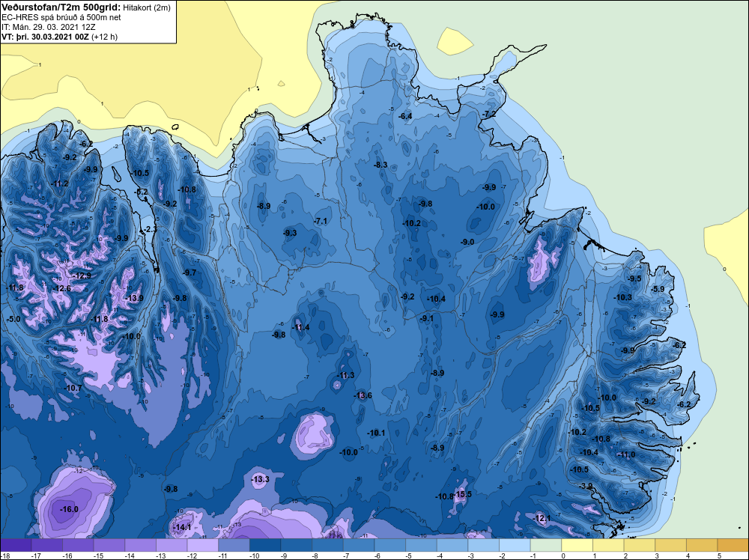Select the -12.6 temperature label

click(62, 288)
